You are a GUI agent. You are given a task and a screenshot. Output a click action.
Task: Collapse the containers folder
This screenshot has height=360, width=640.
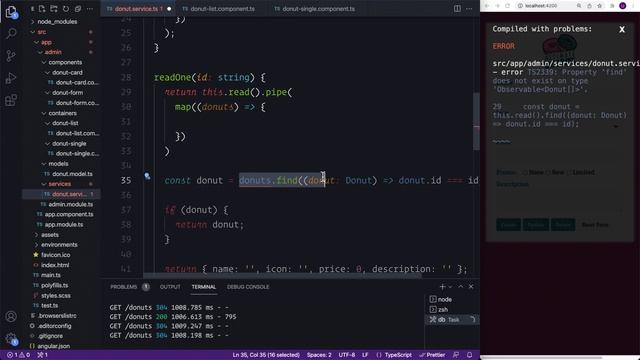(62, 113)
